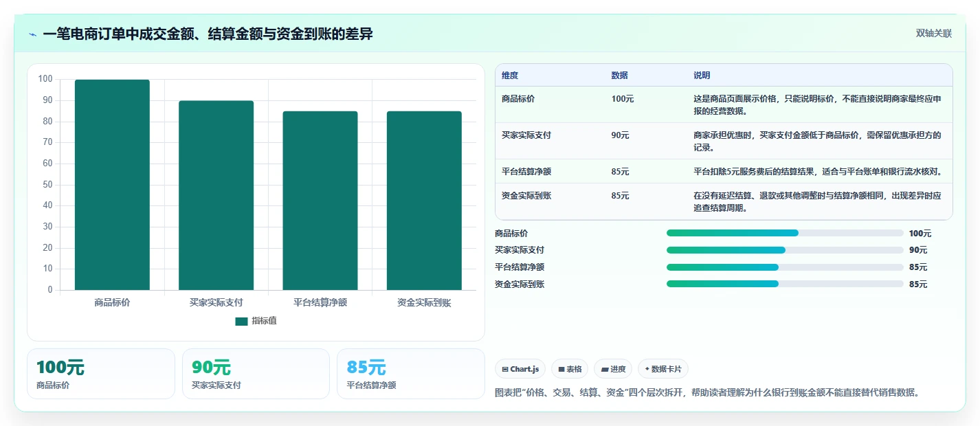
Task: Click the 买家实际支付 progress bar
Action: (x=785, y=250)
